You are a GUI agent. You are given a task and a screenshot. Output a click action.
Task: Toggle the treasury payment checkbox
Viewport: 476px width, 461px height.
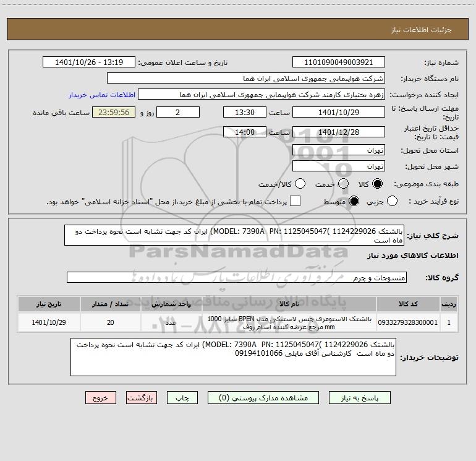click(295, 202)
